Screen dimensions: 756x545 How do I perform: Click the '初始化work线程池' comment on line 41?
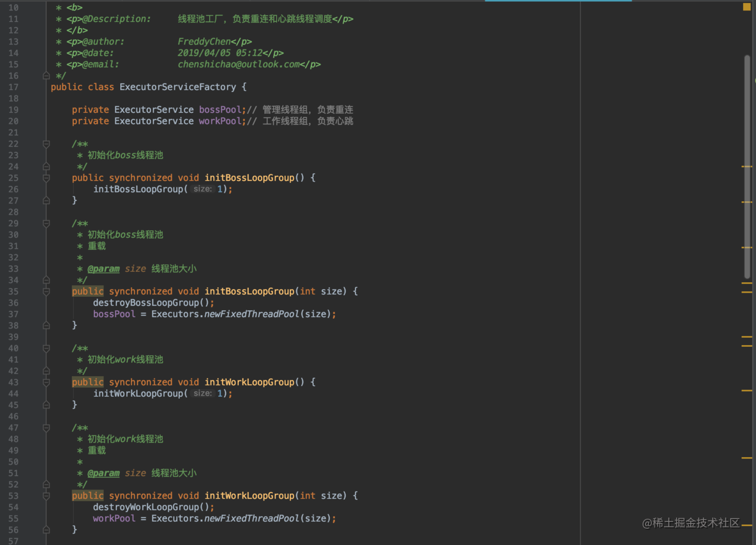[x=126, y=360]
